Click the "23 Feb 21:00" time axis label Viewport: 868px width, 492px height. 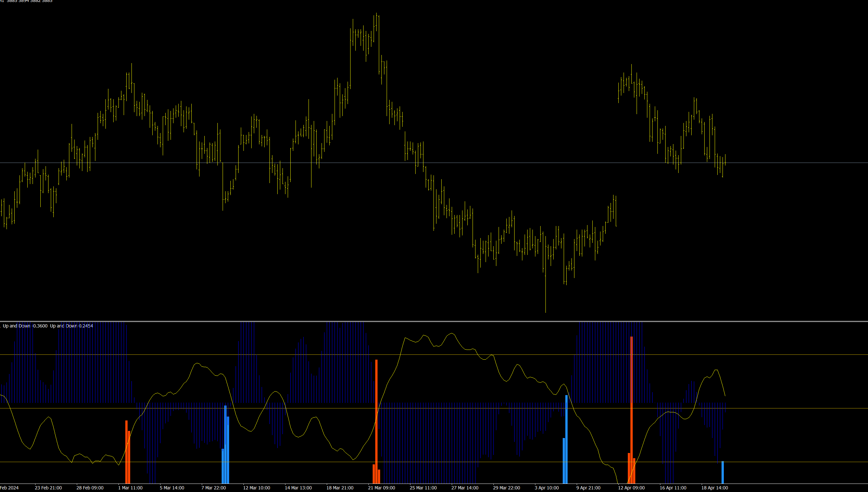pyautogui.click(x=48, y=487)
